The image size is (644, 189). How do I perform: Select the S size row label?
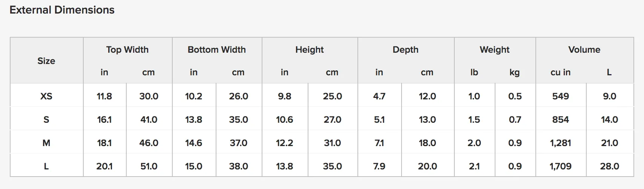(46, 119)
